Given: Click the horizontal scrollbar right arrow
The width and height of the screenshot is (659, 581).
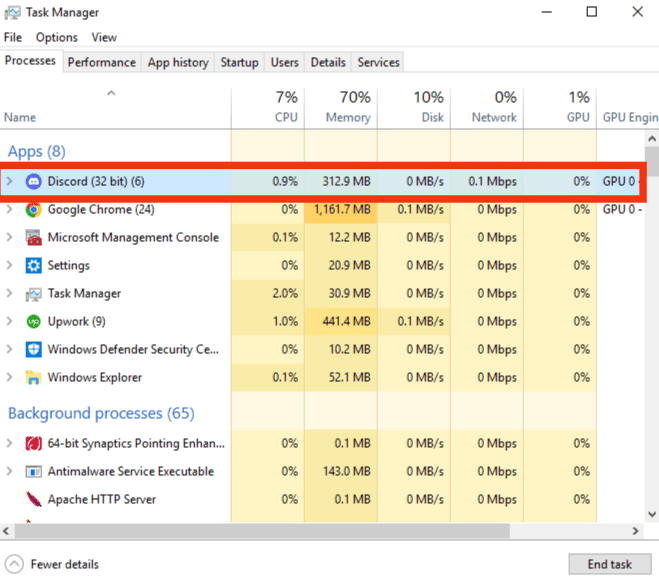Looking at the screenshot, I should (x=636, y=531).
